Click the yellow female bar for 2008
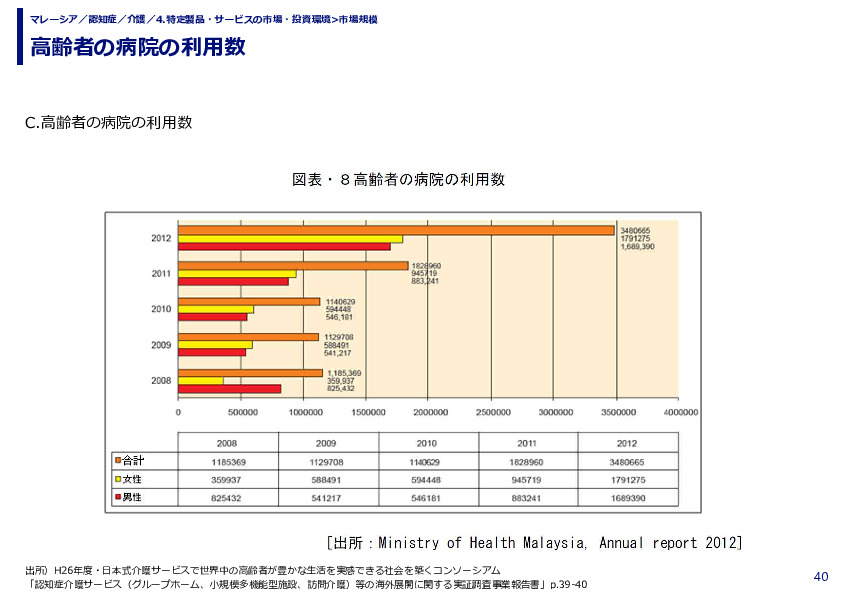This screenshot has width=842, height=595. 201,381
